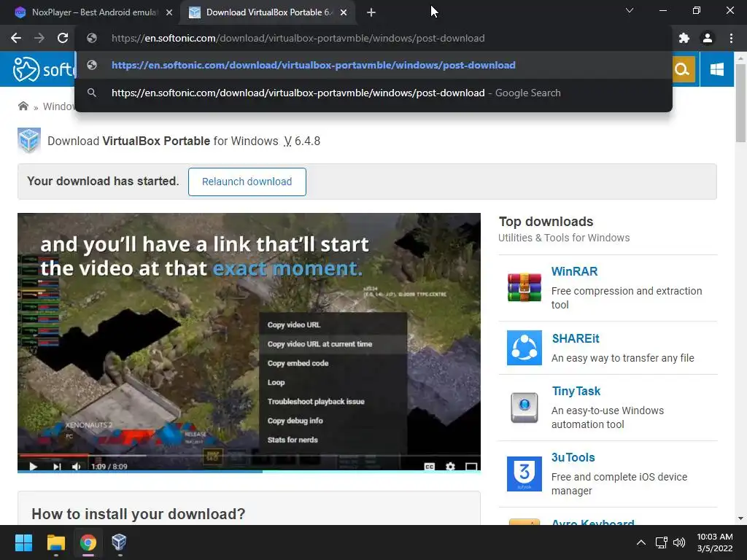The height and width of the screenshot is (560, 747).
Task: Go to Softonic home via house breadcrumb icon
Action: [x=23, y=106]
